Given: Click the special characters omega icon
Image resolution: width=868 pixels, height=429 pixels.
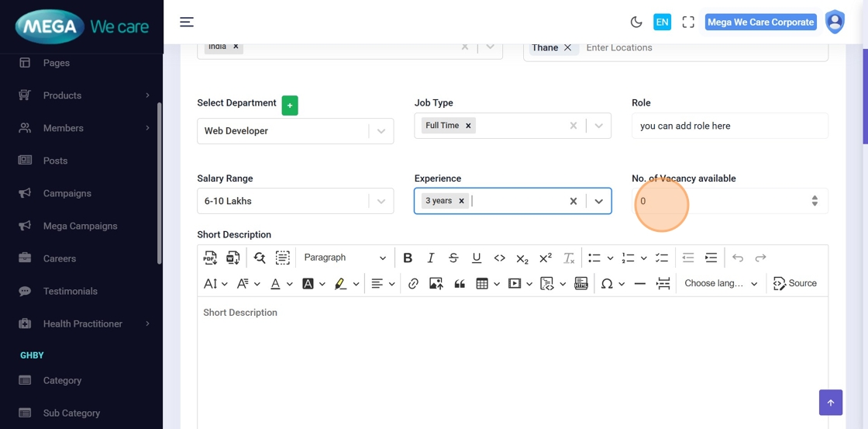Looking at the screenshot, I should click(x=607, y=284).
